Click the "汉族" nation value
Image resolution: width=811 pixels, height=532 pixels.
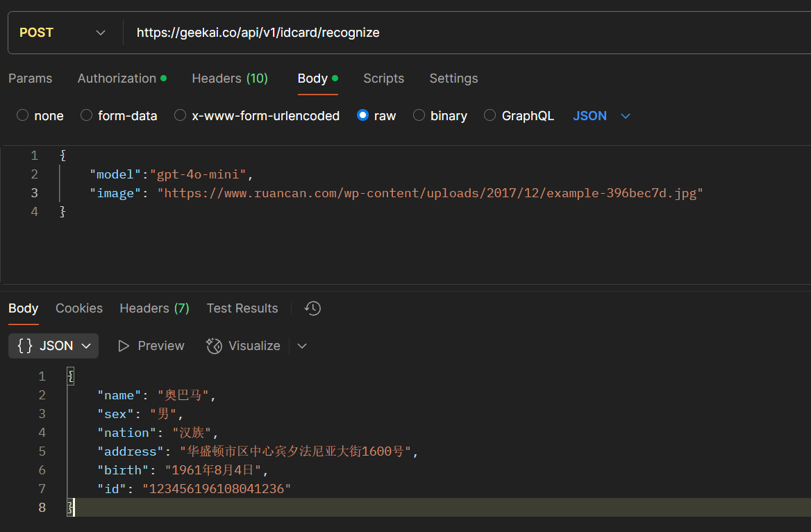(x=192, y=433)
